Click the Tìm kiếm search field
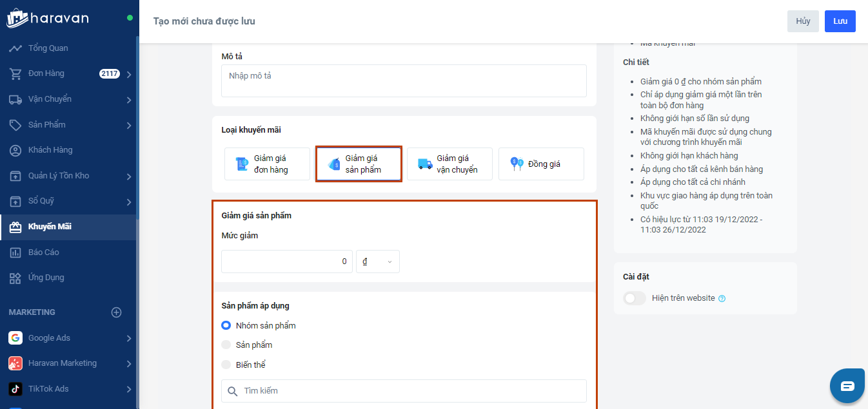868x409 pixels. (x=404, y=391)
